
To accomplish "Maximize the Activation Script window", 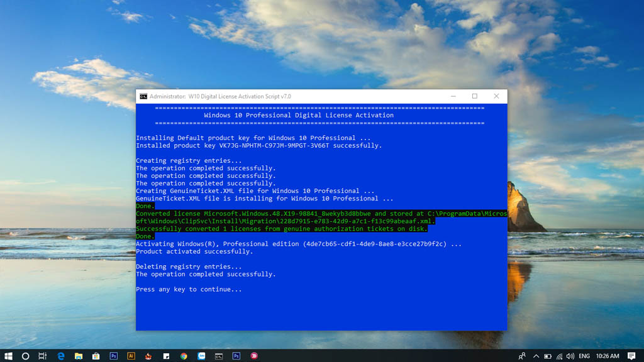I will click(x=475, y=96).
